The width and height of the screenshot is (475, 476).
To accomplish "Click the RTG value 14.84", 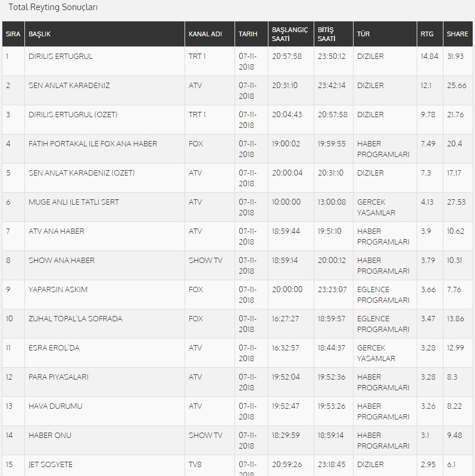I will pos(429,57).
